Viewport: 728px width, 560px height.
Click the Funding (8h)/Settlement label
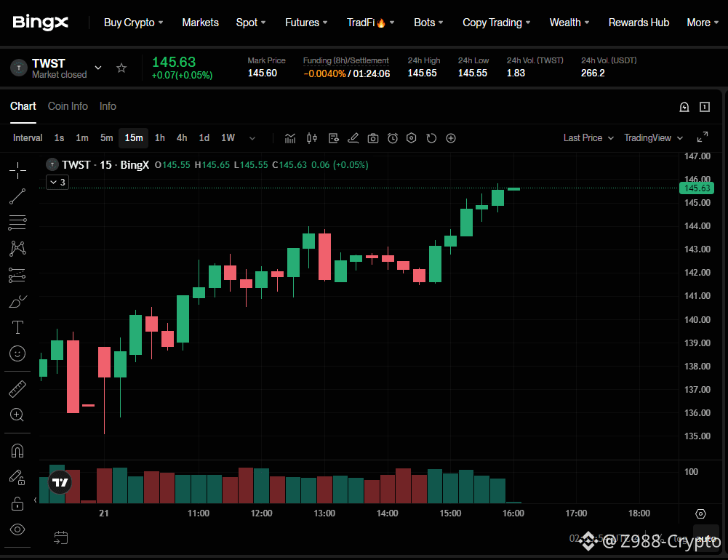pos(346,60)
